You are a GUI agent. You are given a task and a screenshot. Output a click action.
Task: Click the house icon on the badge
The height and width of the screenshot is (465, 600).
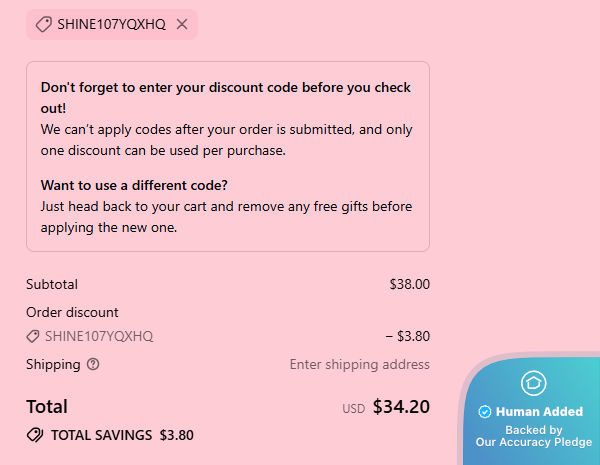pyautogui.click(x=533, y=383)
